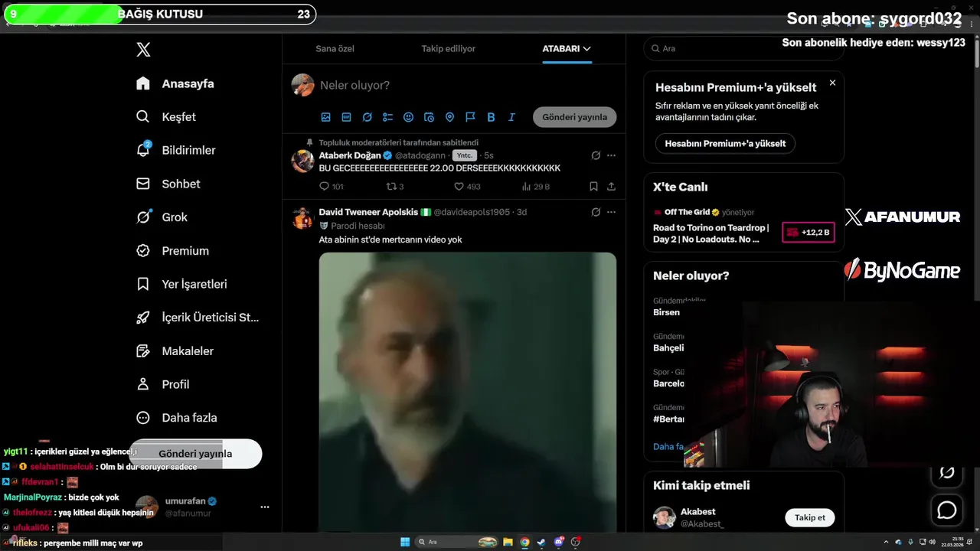This screenshot has height=551, width=980.
Task: Toggle italic text formatting
Action: coord(511,117)
